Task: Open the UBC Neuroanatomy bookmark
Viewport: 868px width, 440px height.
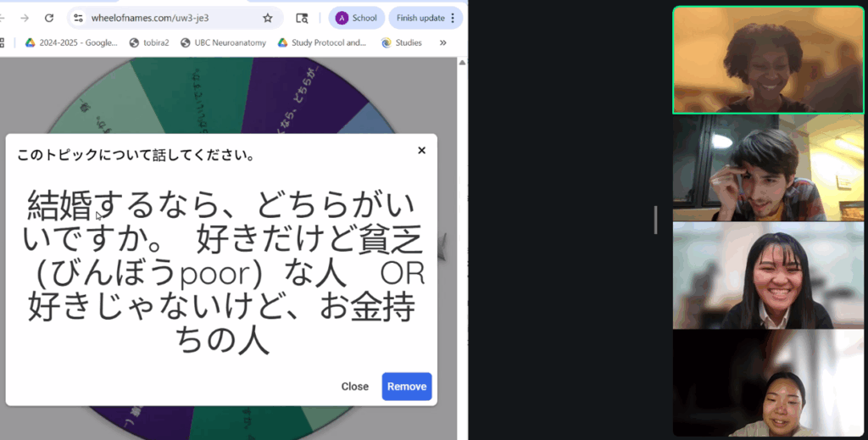Action: 224,42
